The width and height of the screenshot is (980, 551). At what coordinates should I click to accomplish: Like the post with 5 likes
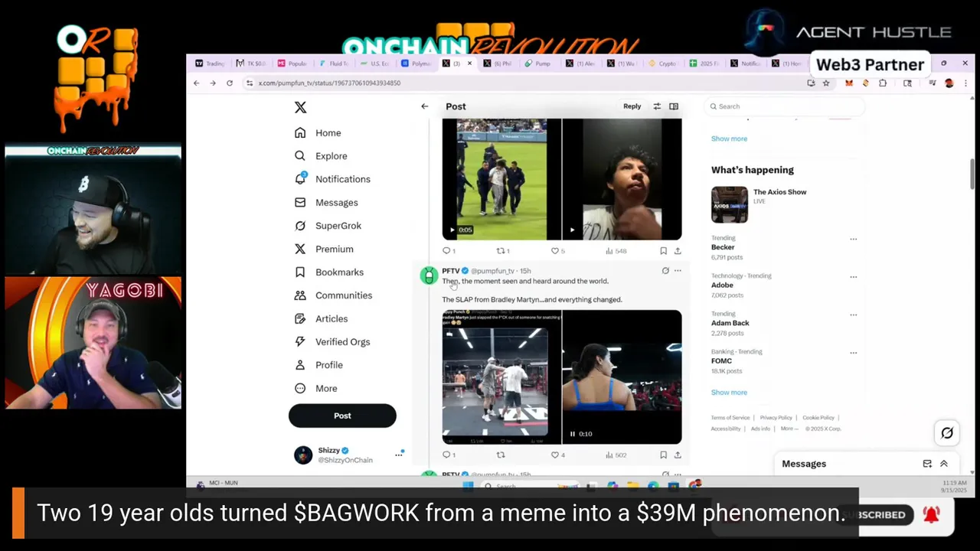click(557, 251)
